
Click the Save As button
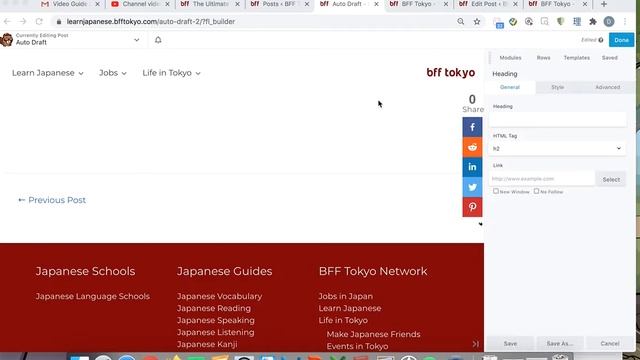tap(560, 344)
